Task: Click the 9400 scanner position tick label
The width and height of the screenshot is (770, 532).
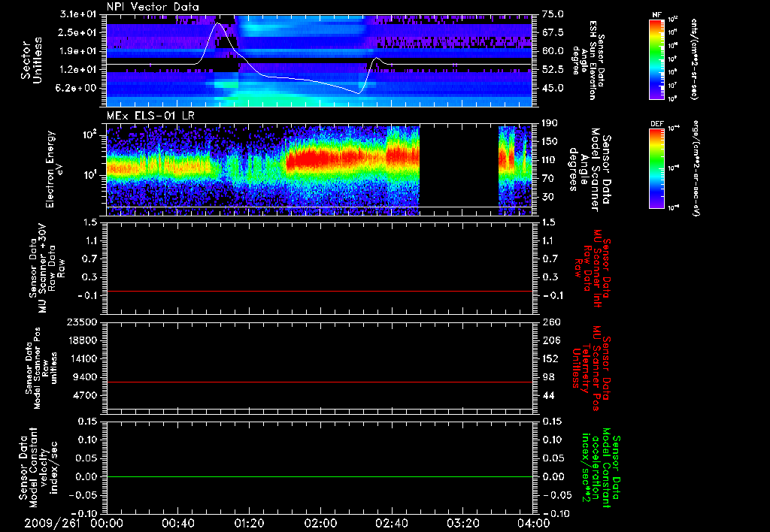Action: click(84, 377)
